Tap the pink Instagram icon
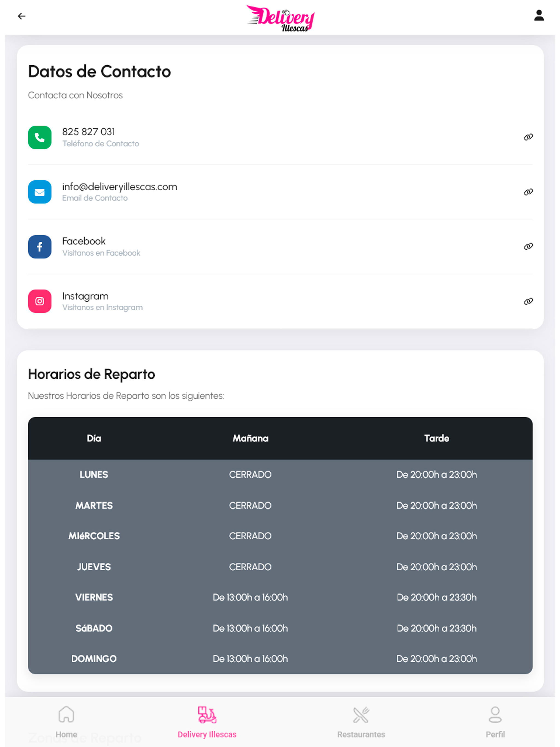The width and height of the screenshot is (560, 747). [x=40, y=301]
